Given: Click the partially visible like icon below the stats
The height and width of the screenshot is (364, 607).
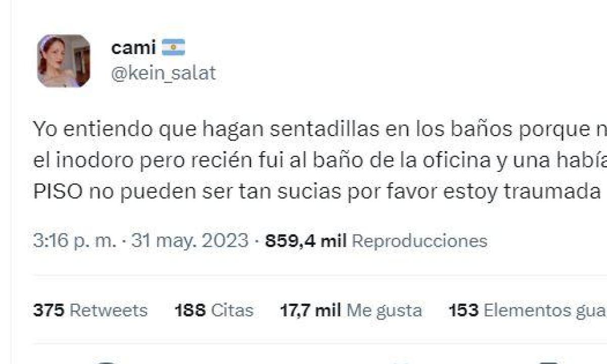Looking at the screenshot, I should 402,361.
